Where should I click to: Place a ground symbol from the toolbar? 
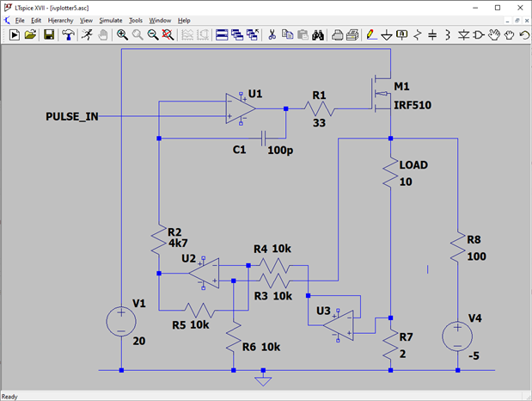(387, 35)
